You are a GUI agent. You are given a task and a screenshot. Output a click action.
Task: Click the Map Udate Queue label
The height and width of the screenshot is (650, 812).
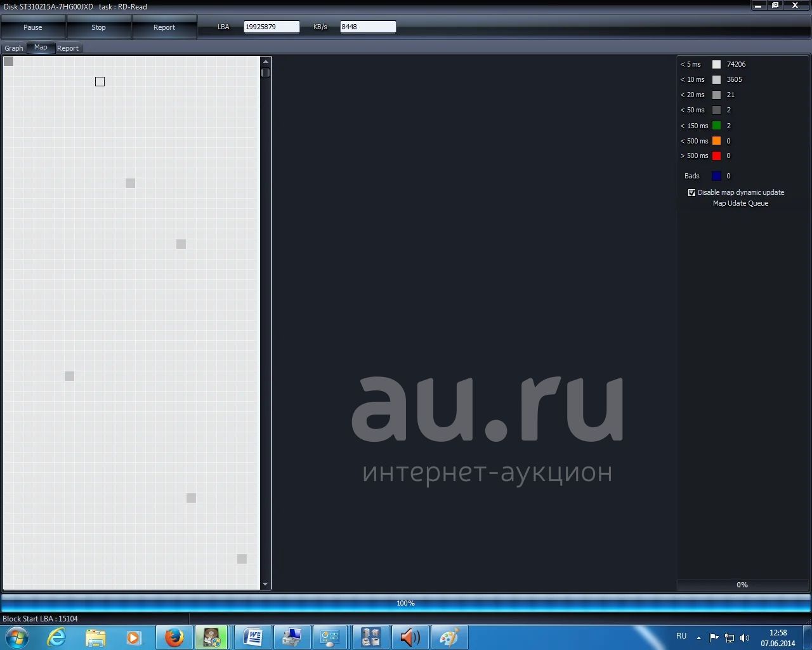[740, 203]
